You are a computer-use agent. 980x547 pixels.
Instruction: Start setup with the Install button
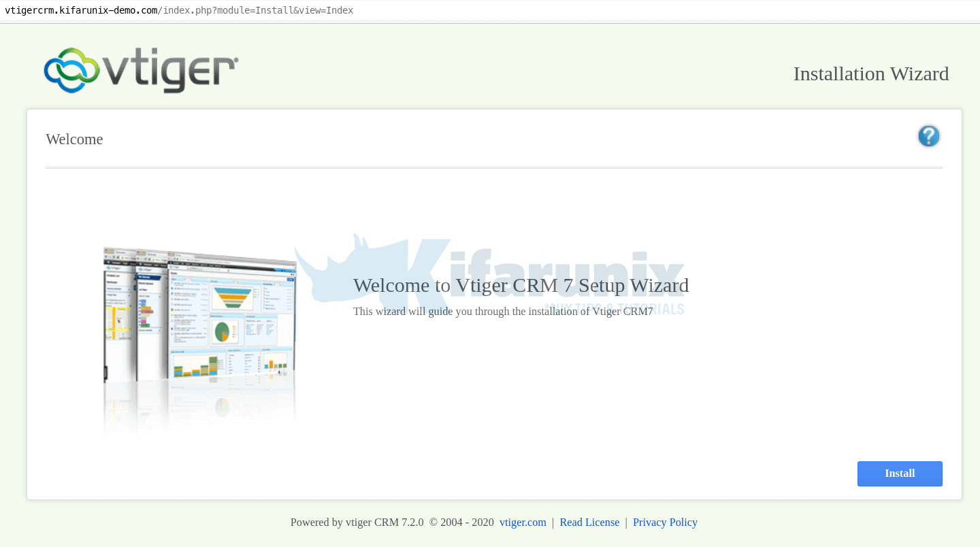click(x=900, y=474)
